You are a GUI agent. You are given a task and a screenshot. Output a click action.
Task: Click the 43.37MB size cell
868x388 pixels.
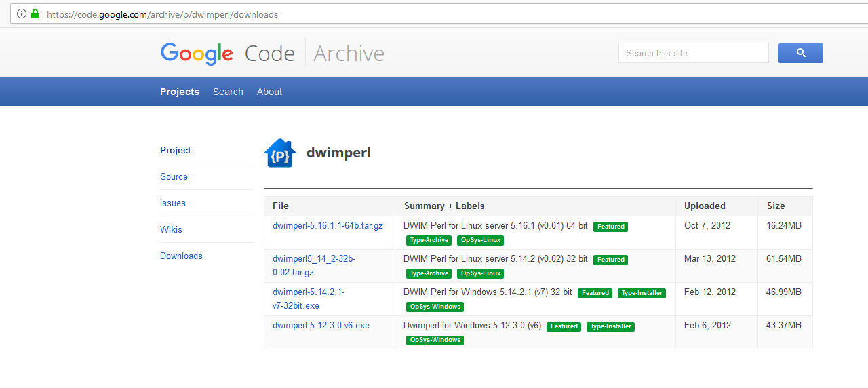click(784, 325)
